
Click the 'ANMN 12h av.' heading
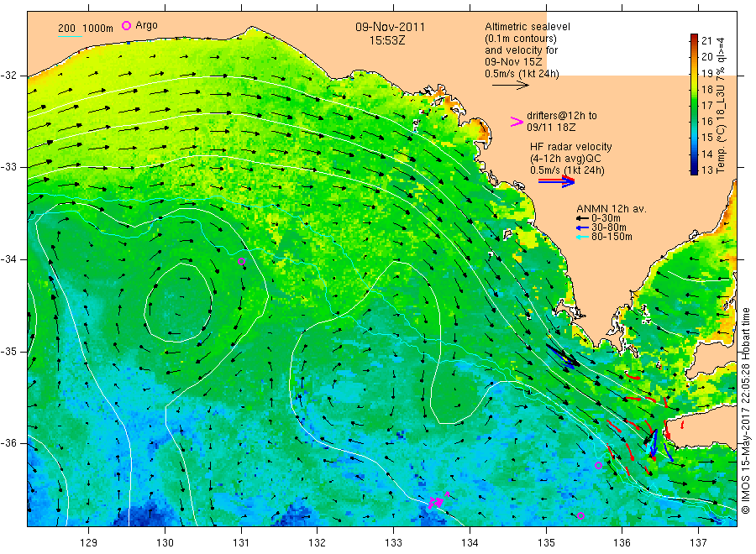[x=612, y=209]
